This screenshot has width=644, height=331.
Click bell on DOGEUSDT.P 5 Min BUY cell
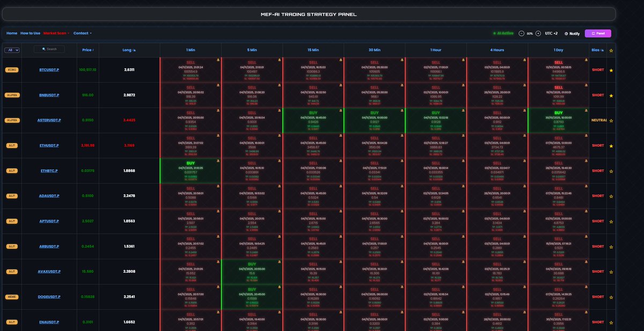click(280, 287)
